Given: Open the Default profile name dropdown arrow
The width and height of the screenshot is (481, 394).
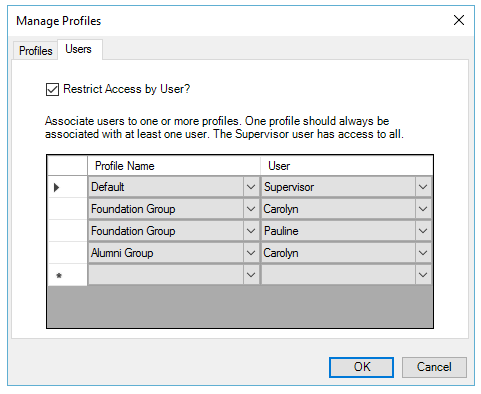Looking at the screenshot, I should [251, 187].
